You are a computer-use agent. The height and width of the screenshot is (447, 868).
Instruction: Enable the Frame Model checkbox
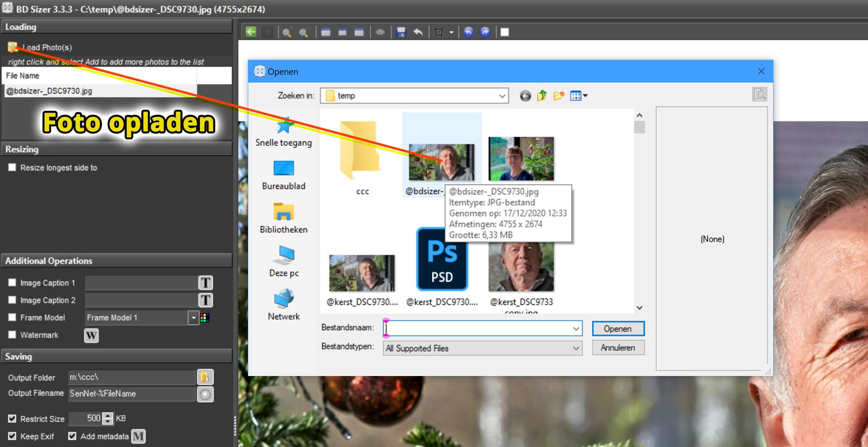[x=12, y=317]
